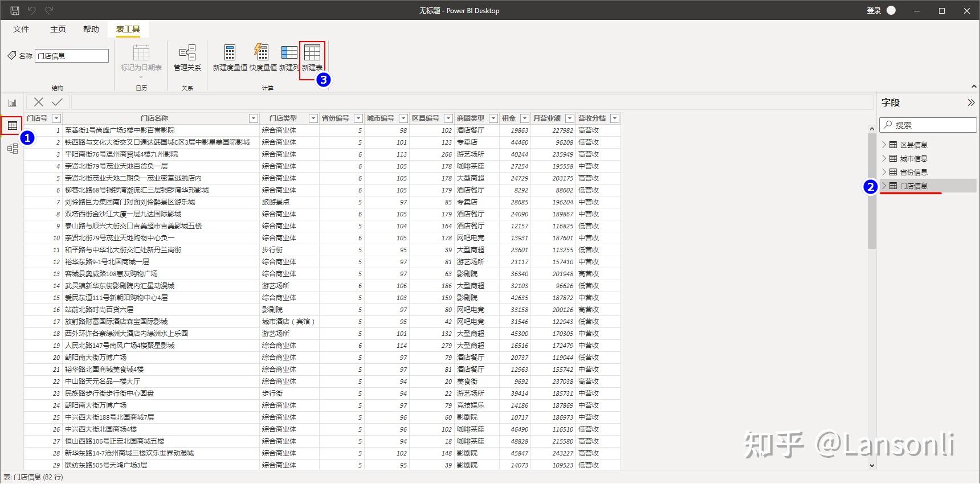The width and height of the screenshot is (980, 484).
Task: Expand the 门店信息 table chevron
Action: pos(884,186)
